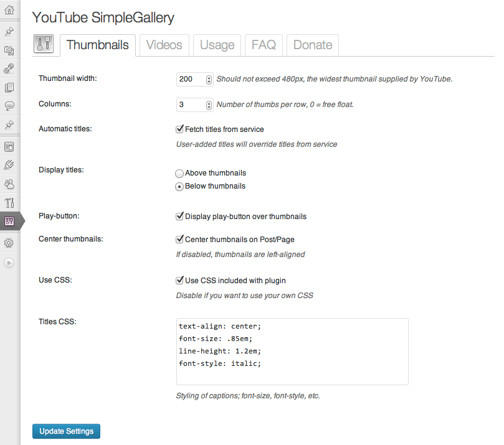Click the Thumbnail width stepper arrows
This screenshot has width=504, height=445.
pyautogui.click(x=209, y=79)
